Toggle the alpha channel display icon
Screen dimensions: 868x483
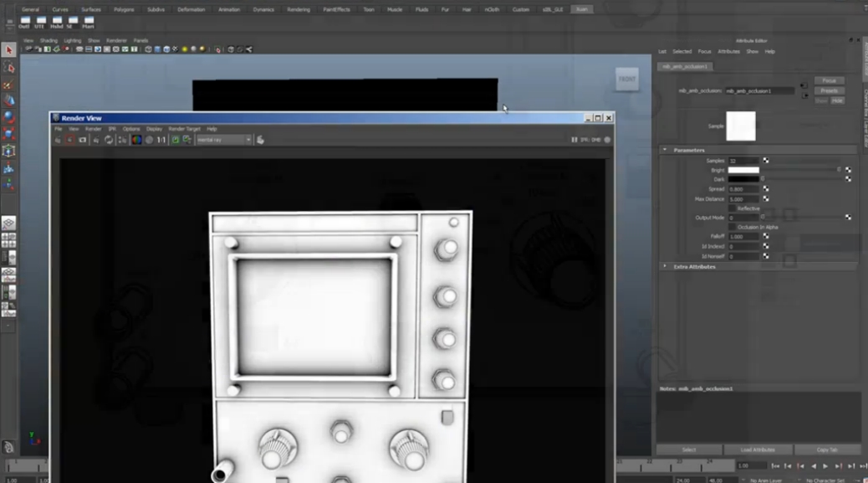pyautogui.click(x=149, y=140)
